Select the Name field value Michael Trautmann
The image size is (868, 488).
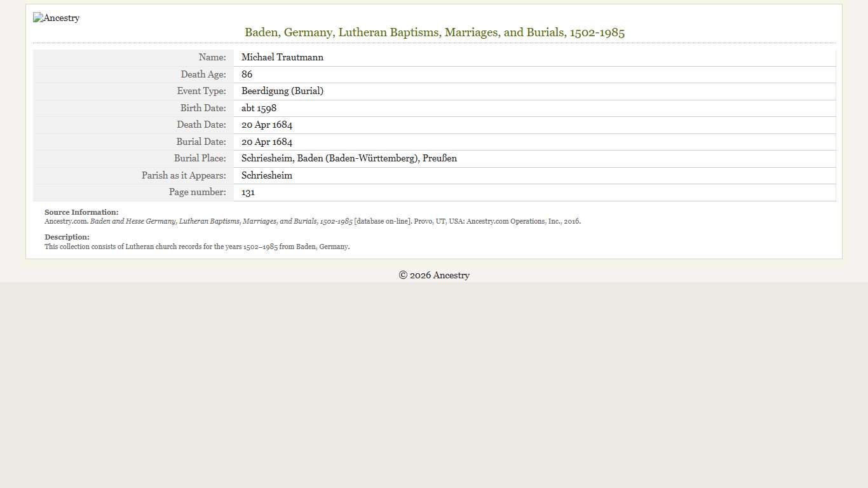pyautogui.click(x=282, y=57)
